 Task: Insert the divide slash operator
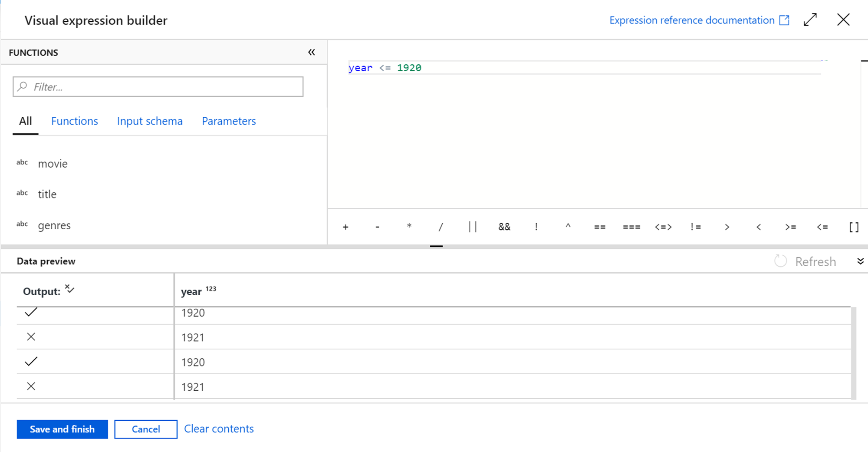[x=441, y=227]
